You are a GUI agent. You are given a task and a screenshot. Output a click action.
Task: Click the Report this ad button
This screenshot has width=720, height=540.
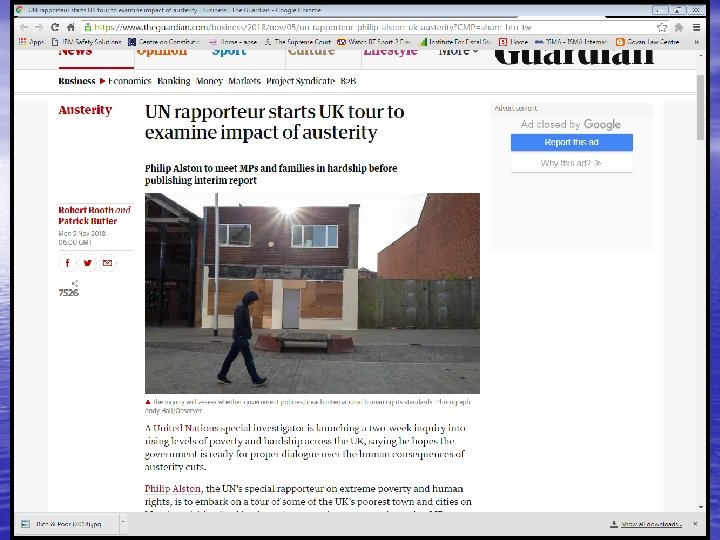coord(572,142)
